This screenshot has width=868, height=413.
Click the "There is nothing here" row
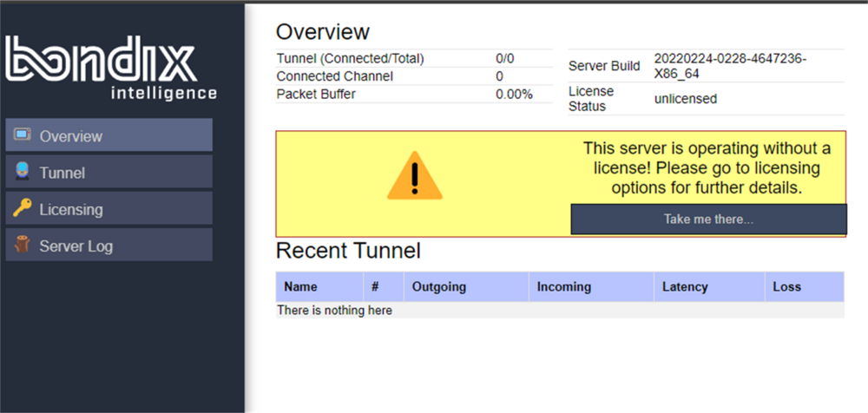(334, 310)
